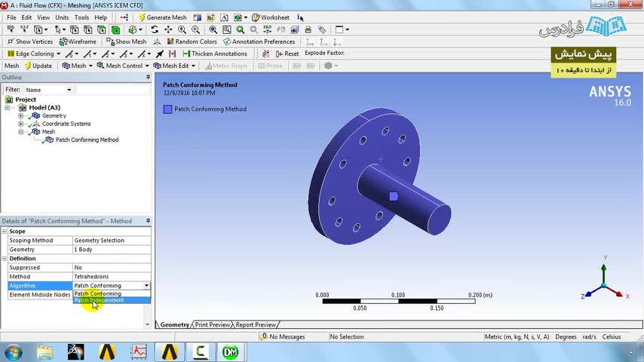Toggle the Magnifier Window icon
Viewport: 644px width, 362px height.
(x=226, y=29)
